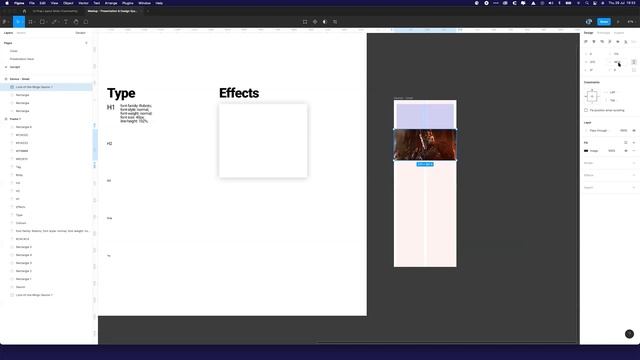640x360 pixels.
Task: Click the Align bottom icon
Action: (626, 42)
